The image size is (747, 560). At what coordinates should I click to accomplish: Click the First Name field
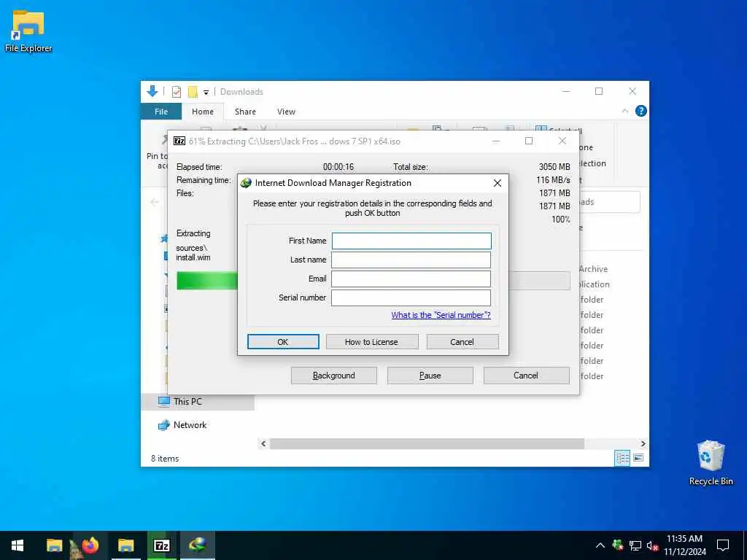click(411, 241)
